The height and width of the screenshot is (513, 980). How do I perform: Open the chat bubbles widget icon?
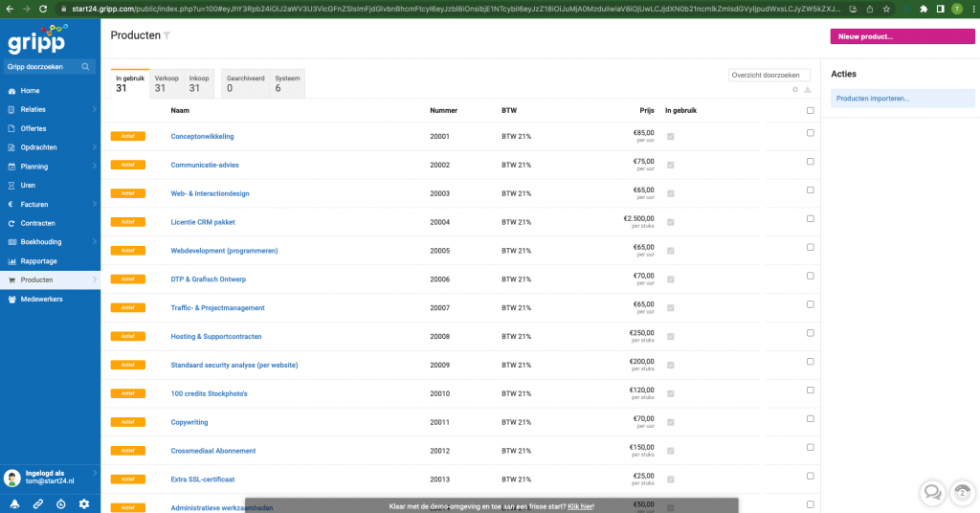coord(931,492)
